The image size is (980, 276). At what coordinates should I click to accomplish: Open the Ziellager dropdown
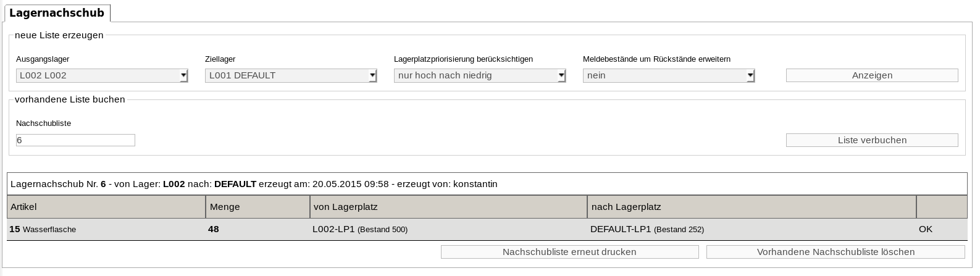[291, 75]
